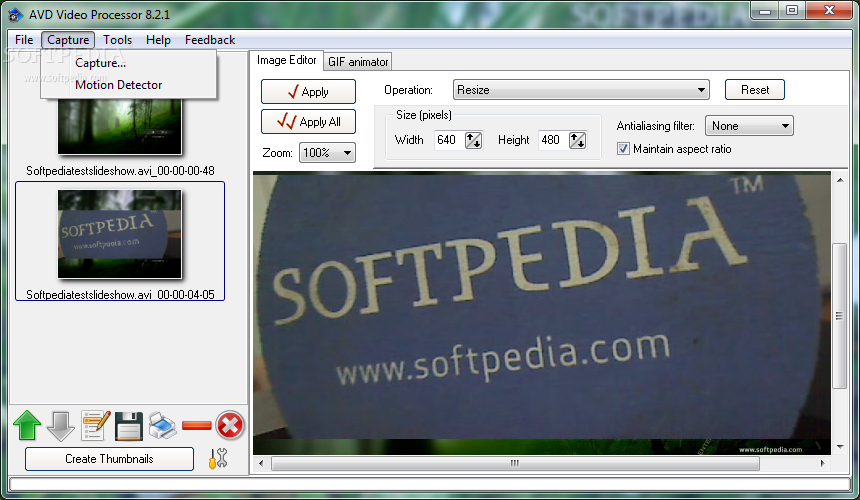
Task: Click the Height value field 480
Action: (553, 140)
